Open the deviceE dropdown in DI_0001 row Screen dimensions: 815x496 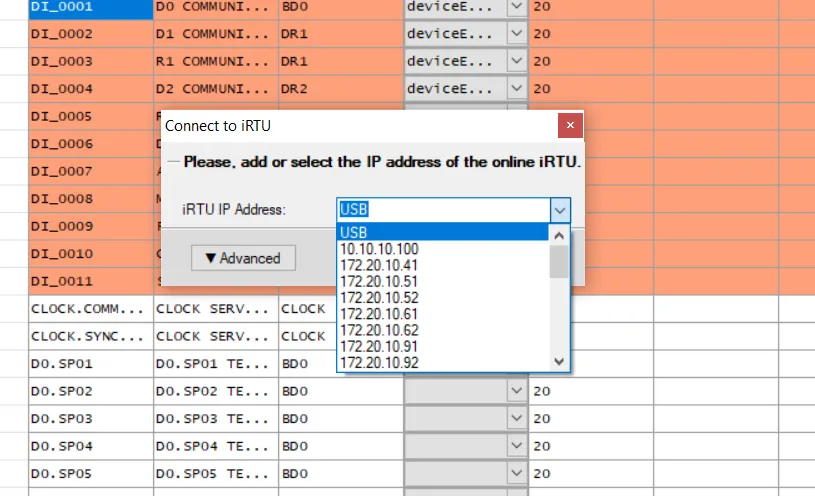(517, 7)
